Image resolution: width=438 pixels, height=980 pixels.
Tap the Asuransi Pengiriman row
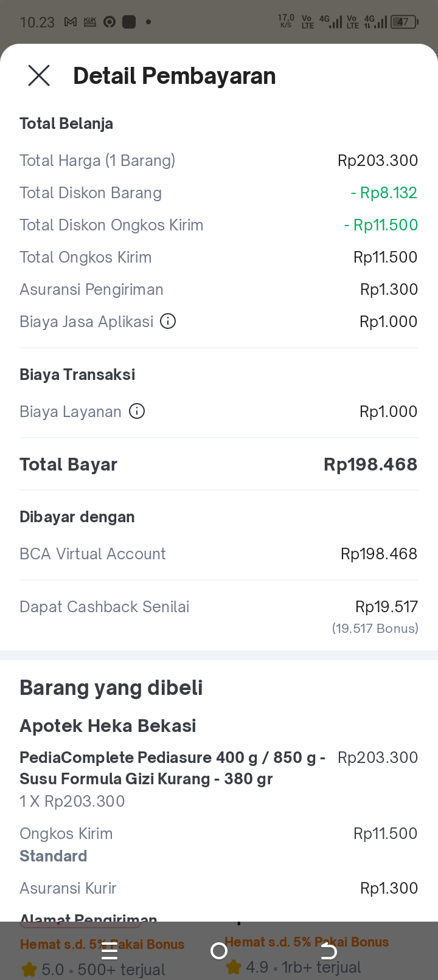(x=218, y=289)
